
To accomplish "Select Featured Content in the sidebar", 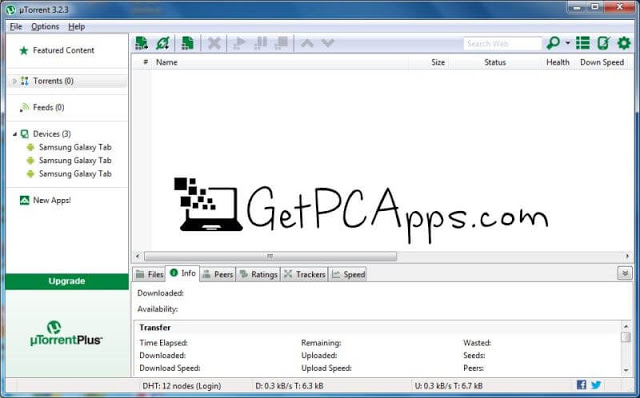I will tap(63, 50).
